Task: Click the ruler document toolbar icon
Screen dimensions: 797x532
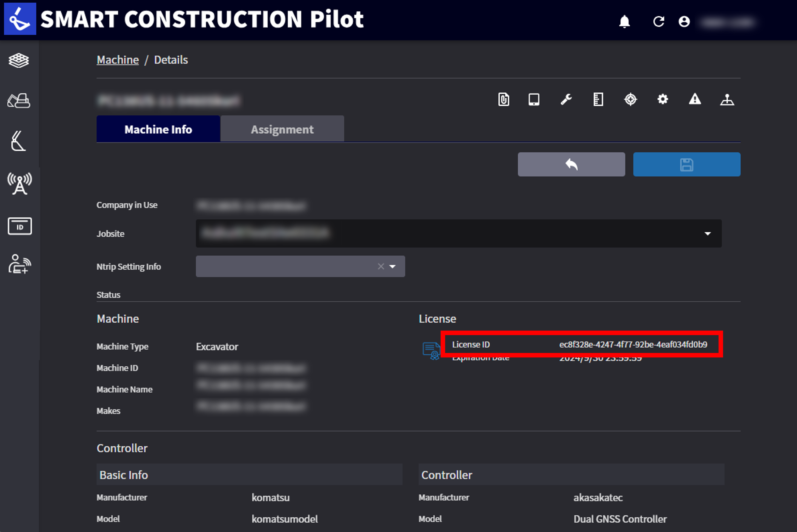Action: coord(598,99)
